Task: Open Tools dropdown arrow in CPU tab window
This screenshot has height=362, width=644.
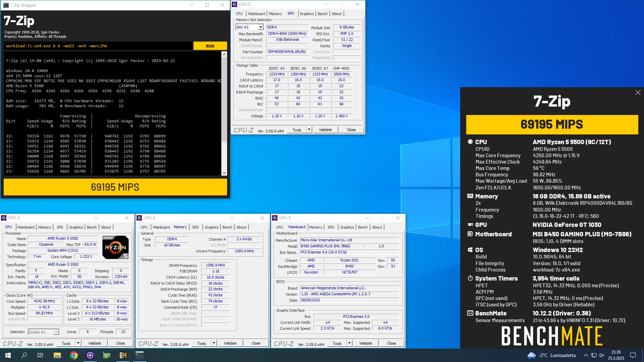Action: tap(78, 343)
